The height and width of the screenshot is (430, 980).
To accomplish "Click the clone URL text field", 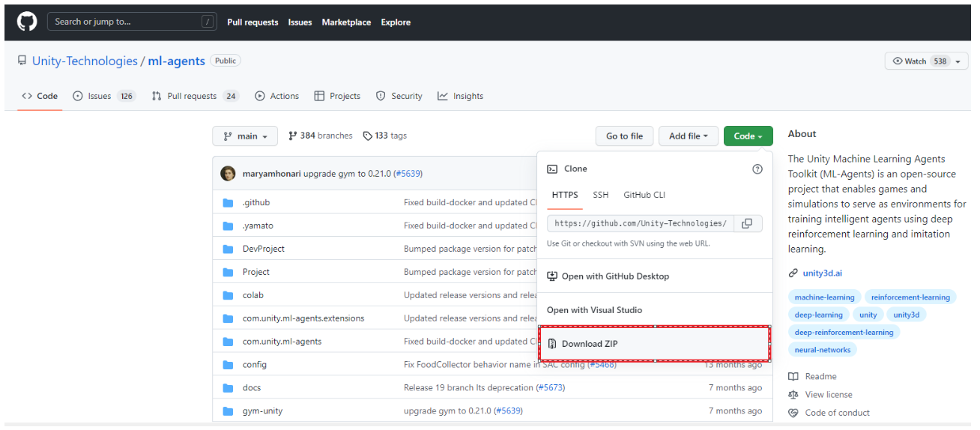I will coord(641,223).
